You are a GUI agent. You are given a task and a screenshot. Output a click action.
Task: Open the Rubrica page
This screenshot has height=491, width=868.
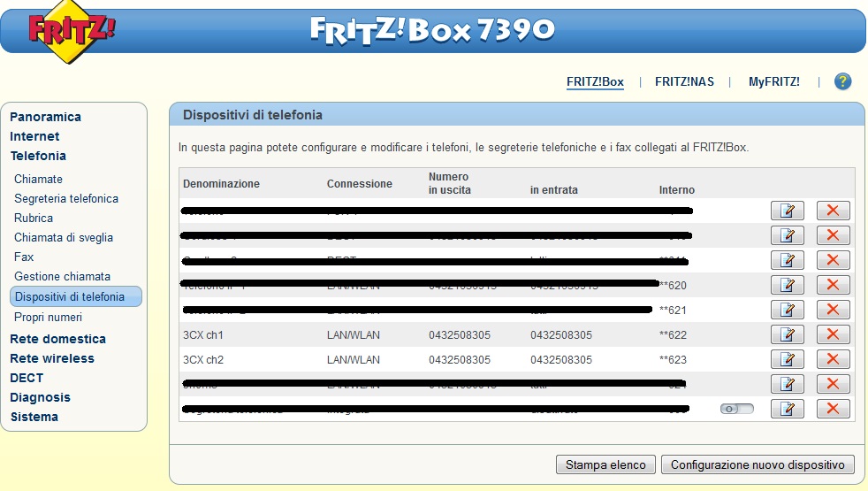pos(34,218)
